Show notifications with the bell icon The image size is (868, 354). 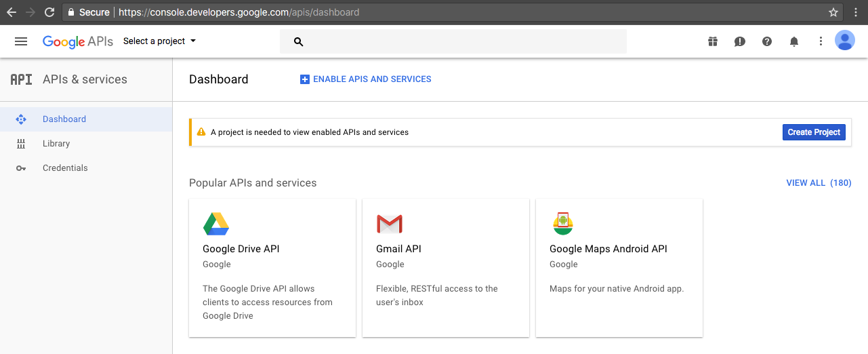click(x=794, y=41)
